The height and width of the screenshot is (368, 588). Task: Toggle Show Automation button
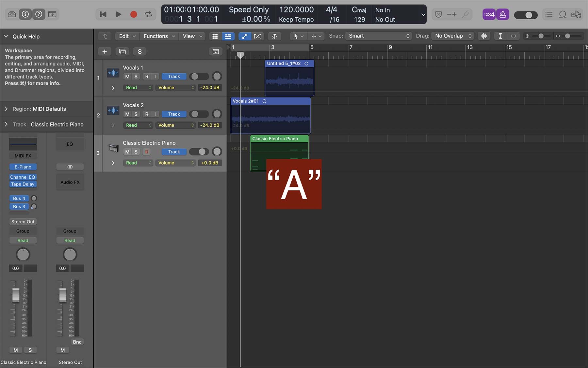(245, 36)
